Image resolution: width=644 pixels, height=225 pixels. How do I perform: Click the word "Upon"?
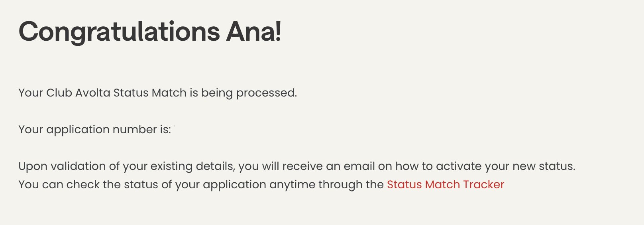(x=33, y=166)
